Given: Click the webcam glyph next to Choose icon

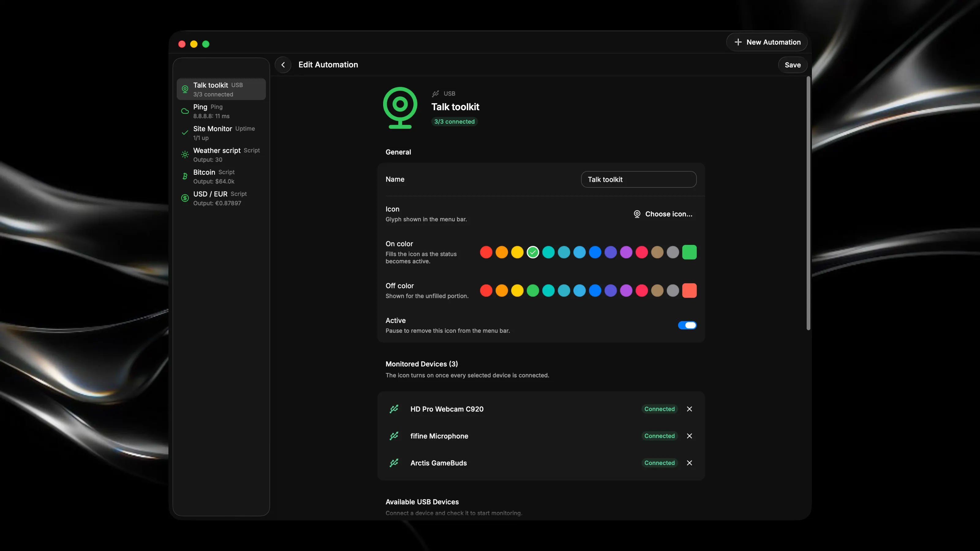Looking at the screenshot, I should pyautogui.click(x=637, y=214).
